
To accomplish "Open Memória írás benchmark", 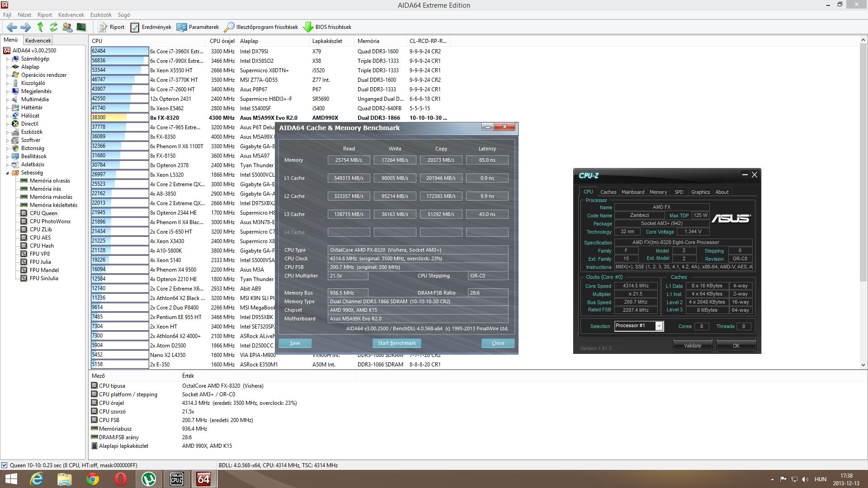I will point(45,189).
